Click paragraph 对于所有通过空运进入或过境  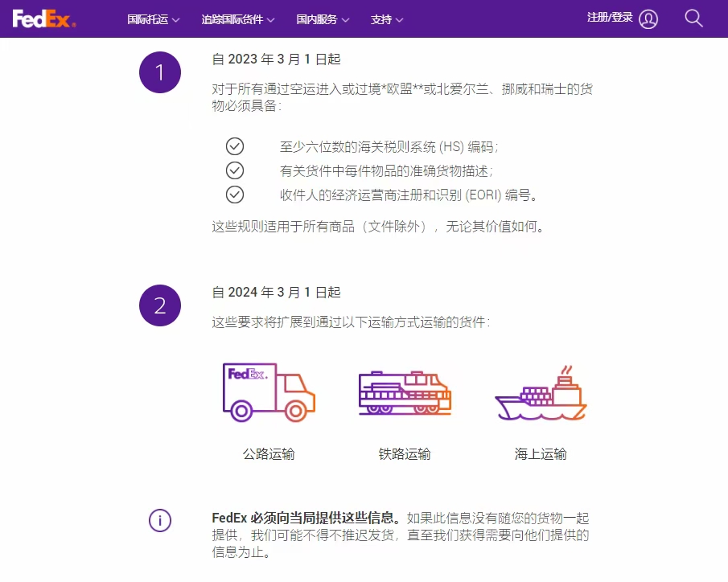(402, 97)
